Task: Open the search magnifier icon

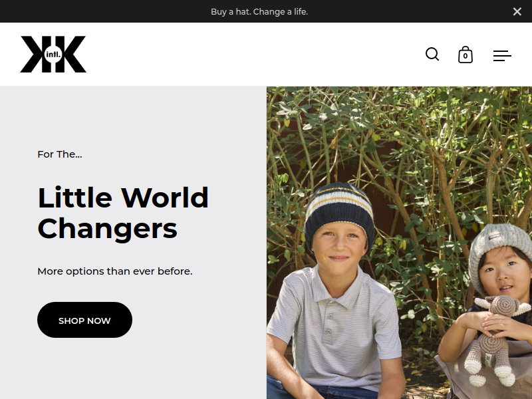Action: [x=432, y=55]
